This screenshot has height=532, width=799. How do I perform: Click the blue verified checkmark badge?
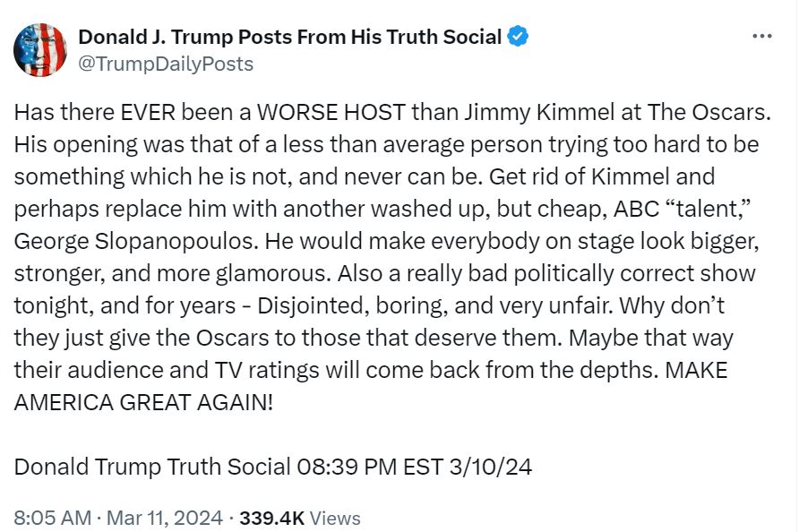(x=518, y=38)
